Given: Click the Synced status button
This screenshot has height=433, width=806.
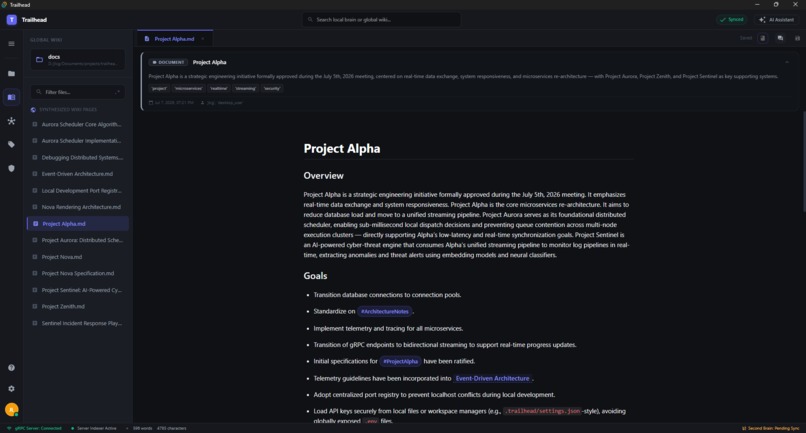Looking at the screenshot, I should 732,20.
